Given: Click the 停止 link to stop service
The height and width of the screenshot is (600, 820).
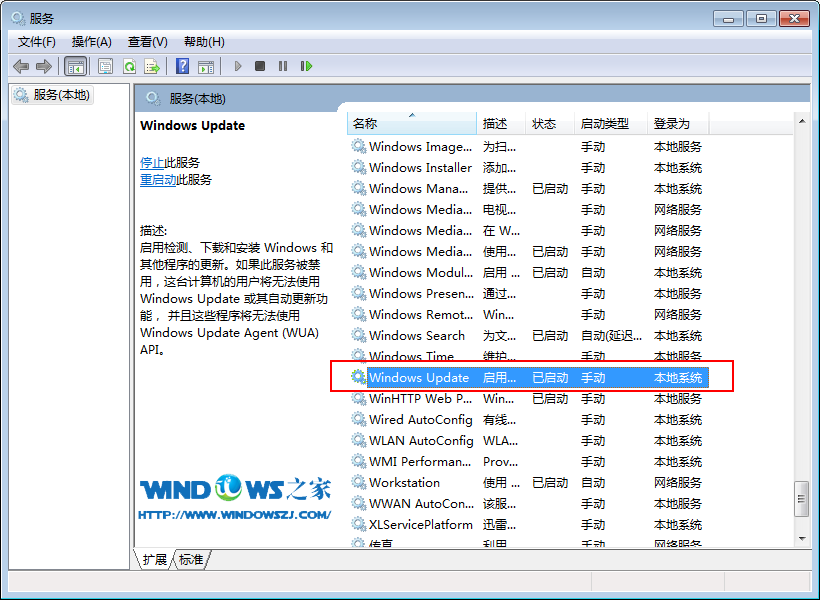Looking at the screenshot, I should pyautogui.click(x=152, y=162).
